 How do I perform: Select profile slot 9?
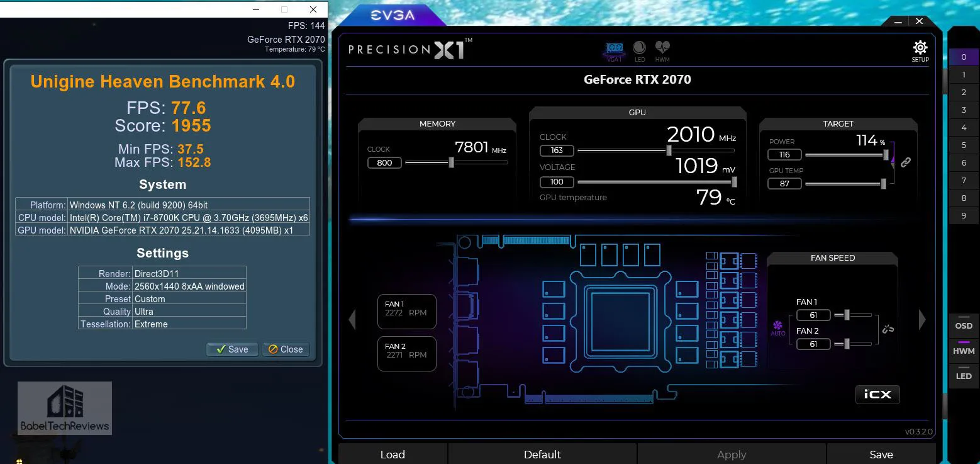[x=964, y=215]
